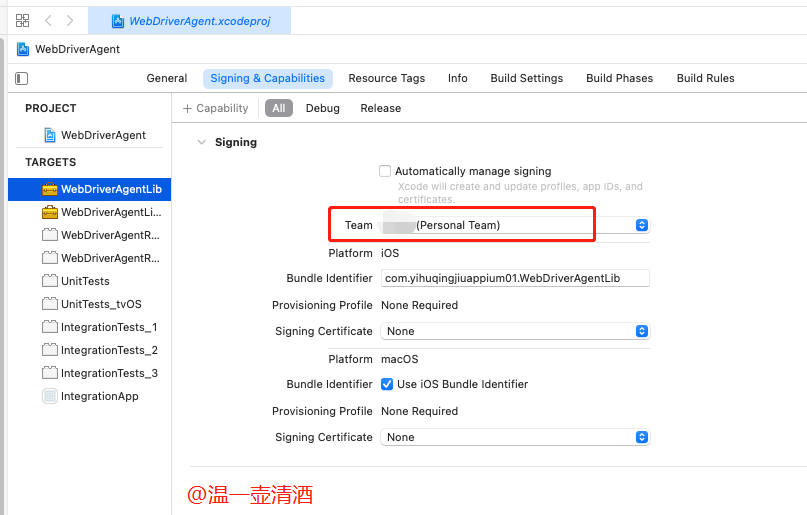This screenshot has height=515, width=807.
Task: Click the 'macOS' platform value
Action: tap(400, 359)
